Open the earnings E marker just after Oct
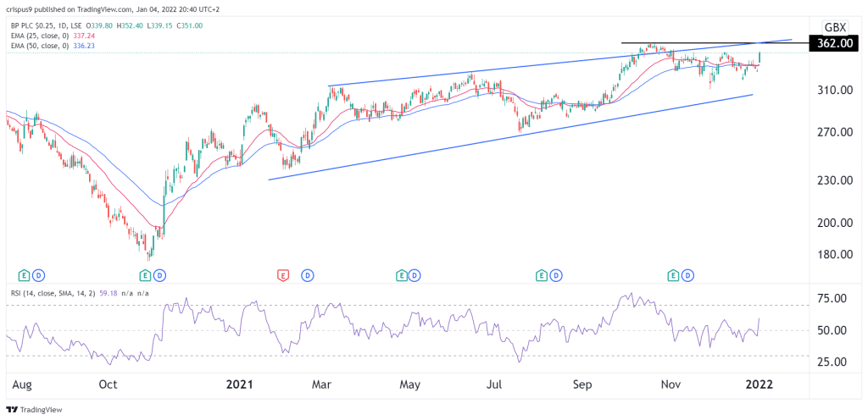Viewport: 868px width, 420px height. (146, 274)
